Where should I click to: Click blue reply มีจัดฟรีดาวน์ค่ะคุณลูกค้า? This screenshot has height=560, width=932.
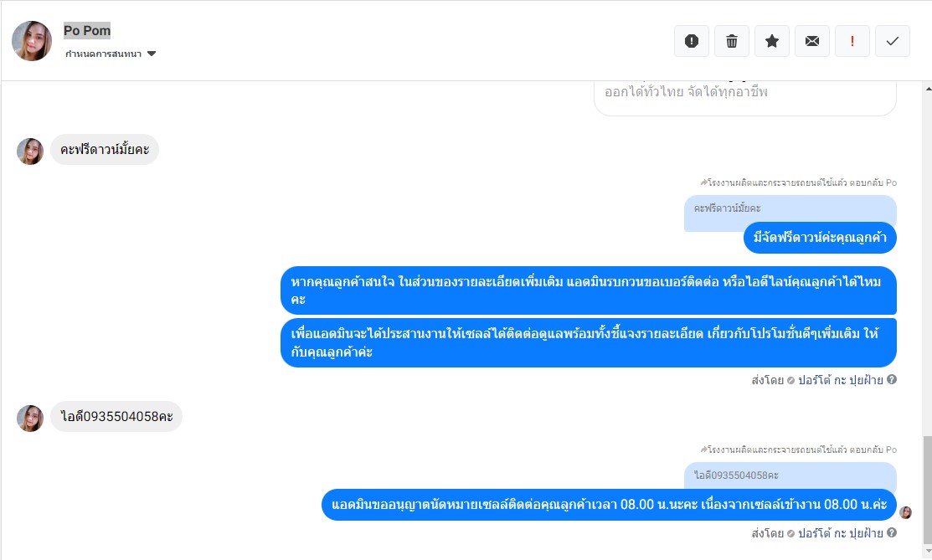(x=820, y=238)
